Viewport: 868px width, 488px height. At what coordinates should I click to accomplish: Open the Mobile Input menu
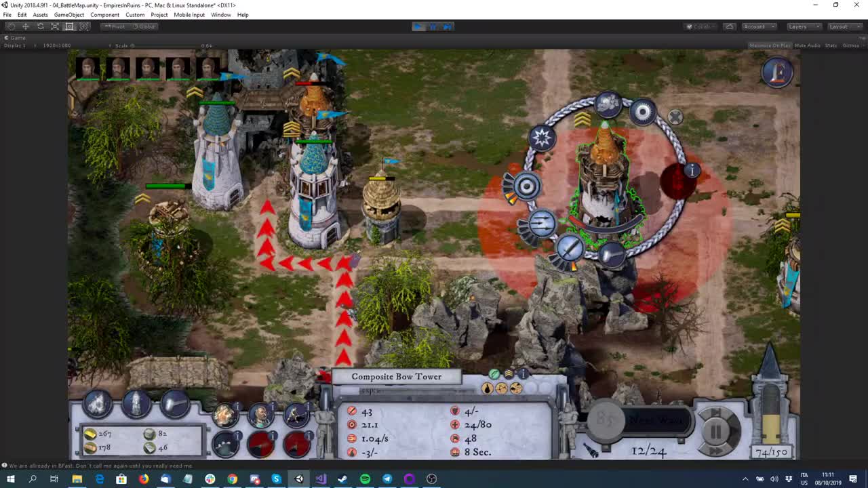pyautogui.click(x=189, y=14)
